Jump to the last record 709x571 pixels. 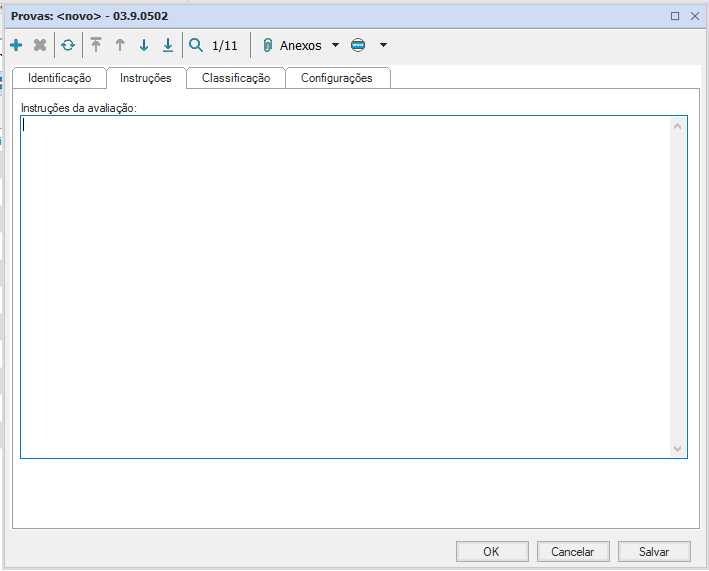[168, 45]
